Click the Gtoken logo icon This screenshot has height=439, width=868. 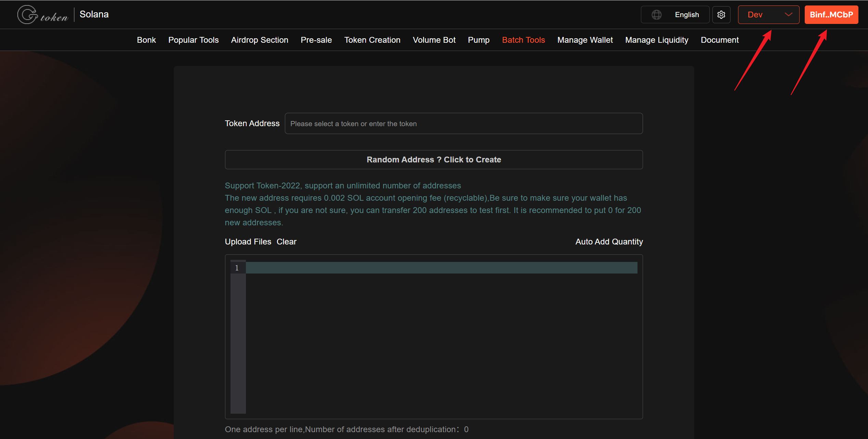(28, 15)
